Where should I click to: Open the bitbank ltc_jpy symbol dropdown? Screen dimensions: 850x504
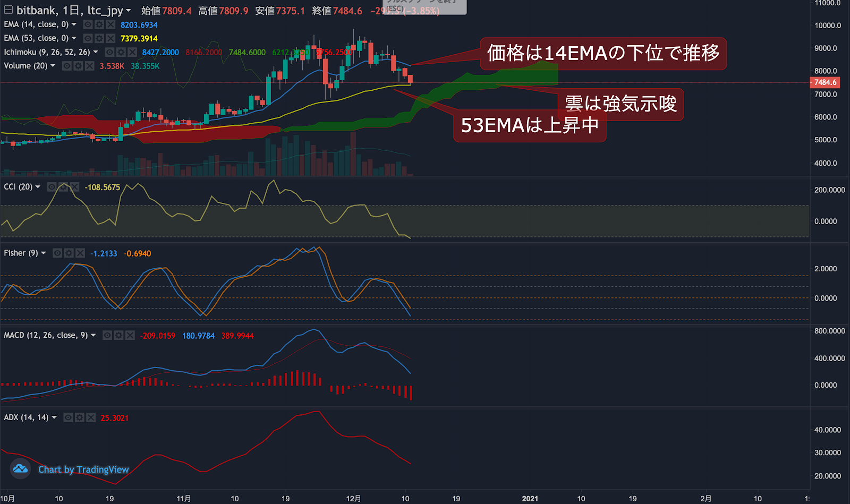(x=128, y=11)
